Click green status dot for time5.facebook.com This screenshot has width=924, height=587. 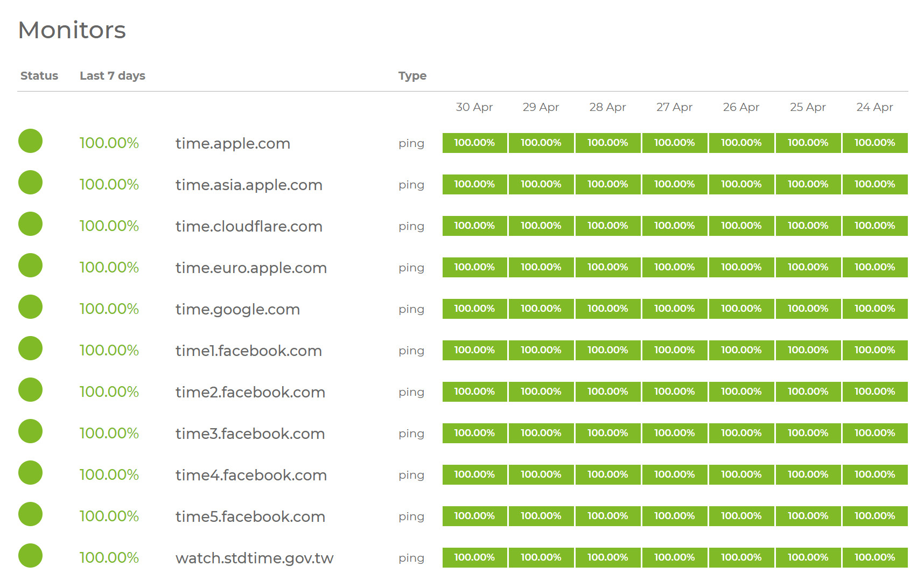tap(30, 514)
